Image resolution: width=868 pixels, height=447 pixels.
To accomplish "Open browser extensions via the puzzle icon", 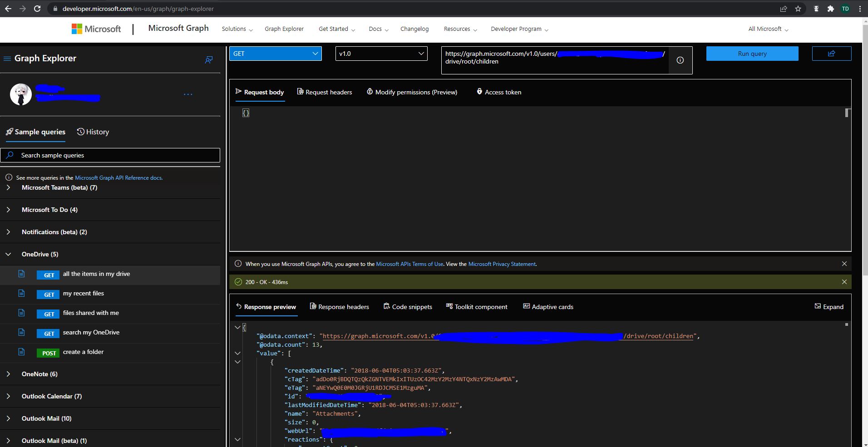I will point(831,8).
